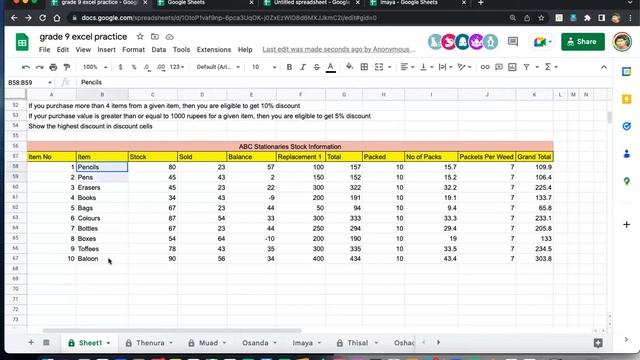Open the last edit version history link
The image size is (640, 360).
tap(338, 49)
